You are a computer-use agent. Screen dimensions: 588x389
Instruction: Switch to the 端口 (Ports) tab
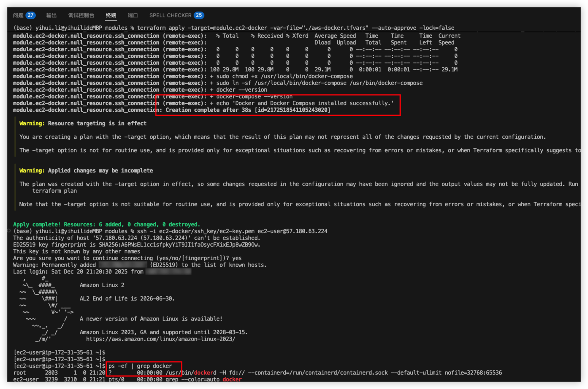(x=133, y=15)
